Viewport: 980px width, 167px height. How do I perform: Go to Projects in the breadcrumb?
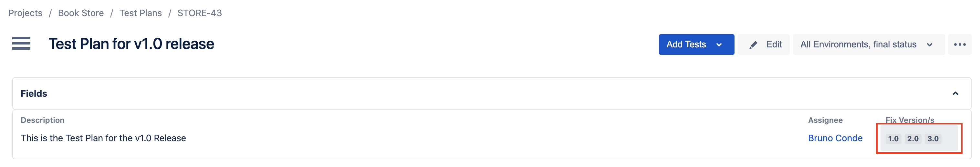25,13
